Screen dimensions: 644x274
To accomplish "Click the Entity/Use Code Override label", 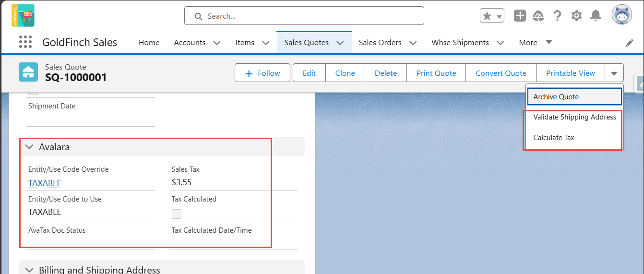I will click(x=69, y=169).
